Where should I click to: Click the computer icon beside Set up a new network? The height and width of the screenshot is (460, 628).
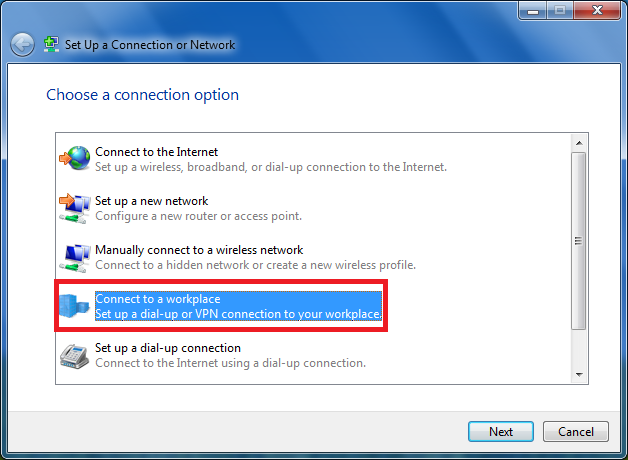(75, 208)
